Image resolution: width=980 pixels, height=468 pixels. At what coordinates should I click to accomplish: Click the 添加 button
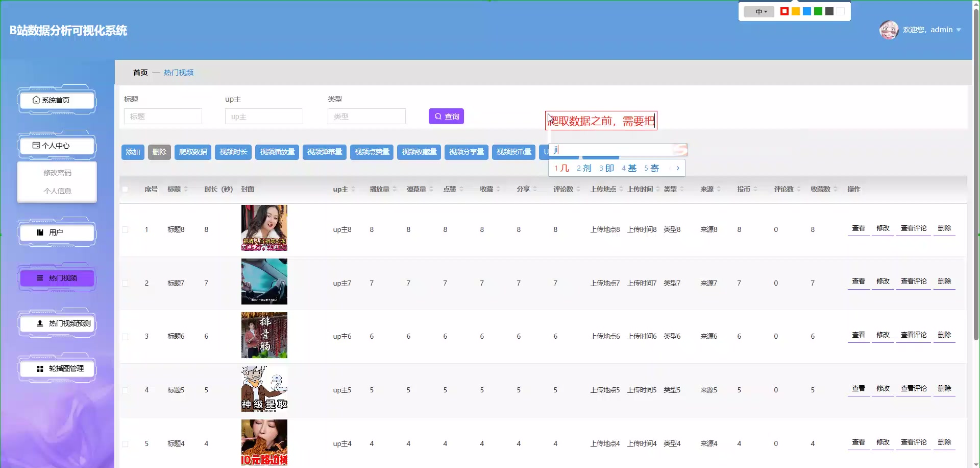[133, 152]
